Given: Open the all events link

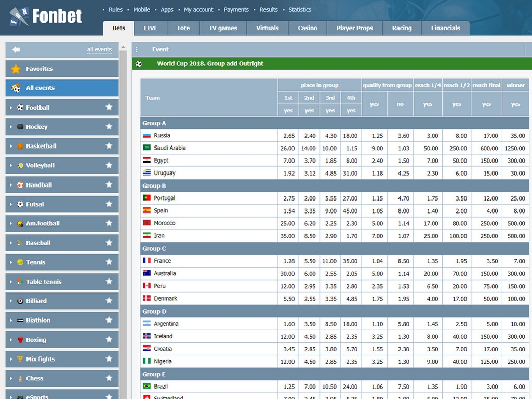Looking at the screenshot, I should (99, 50).
